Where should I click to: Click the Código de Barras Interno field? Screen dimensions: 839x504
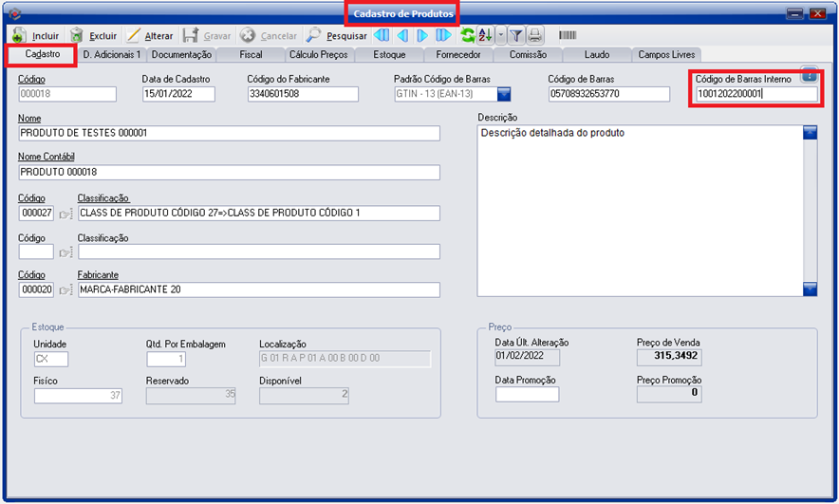pos(755,94)
